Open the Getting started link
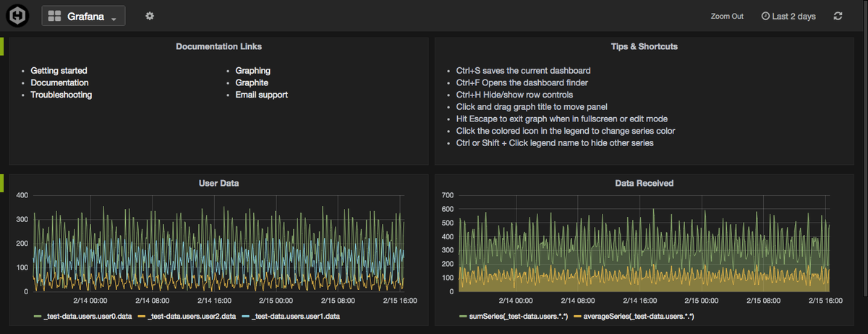This screenshot has width=868, height=334. coord(59,71)
